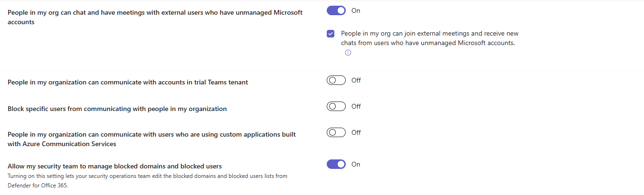Screen dimensions: 644x195
Task: Click the 'Defender for Office 365' text
Action: [38, 186]
